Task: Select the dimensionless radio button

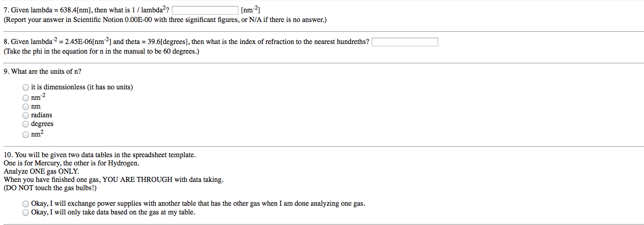Action: coord(26,88)
